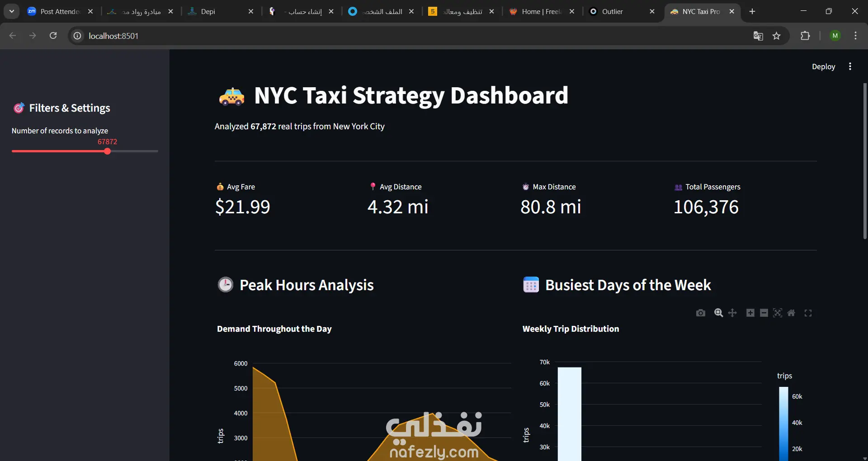This screenshot has height=461, width=868.
Task: Click the Avg Fare value $21.99
Action: (x=242, y=207)
